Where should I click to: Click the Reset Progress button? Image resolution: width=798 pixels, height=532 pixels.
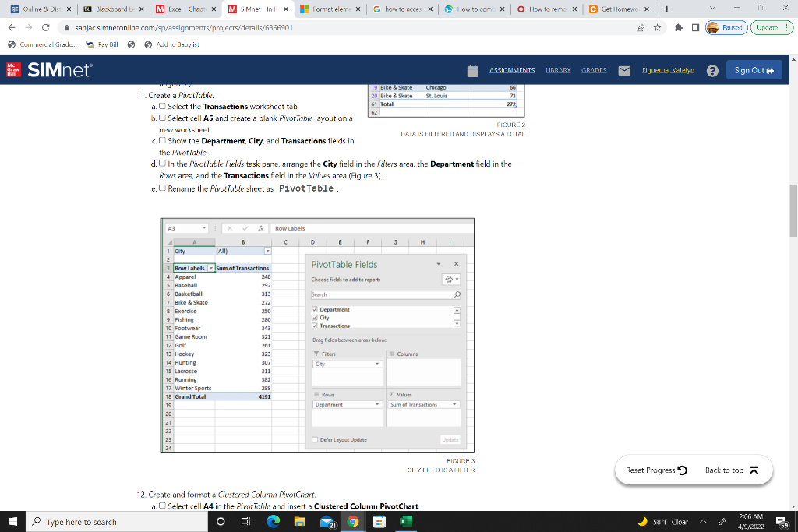(x=655, y=470)
